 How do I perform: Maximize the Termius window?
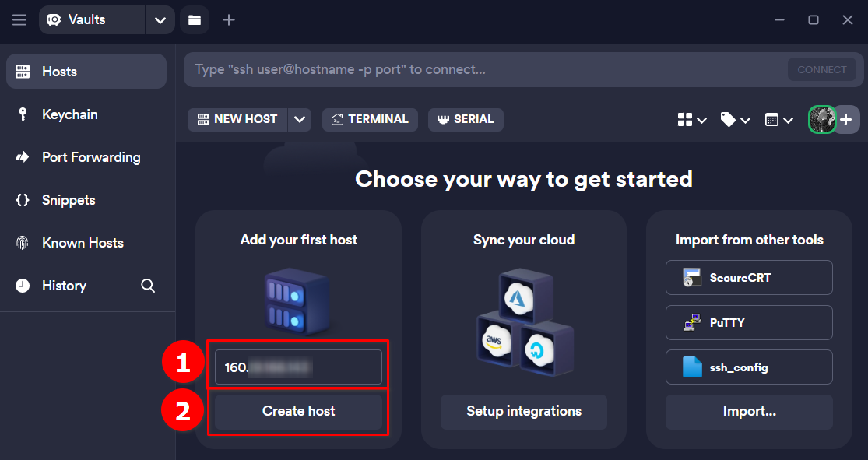[x=814, y=20]
